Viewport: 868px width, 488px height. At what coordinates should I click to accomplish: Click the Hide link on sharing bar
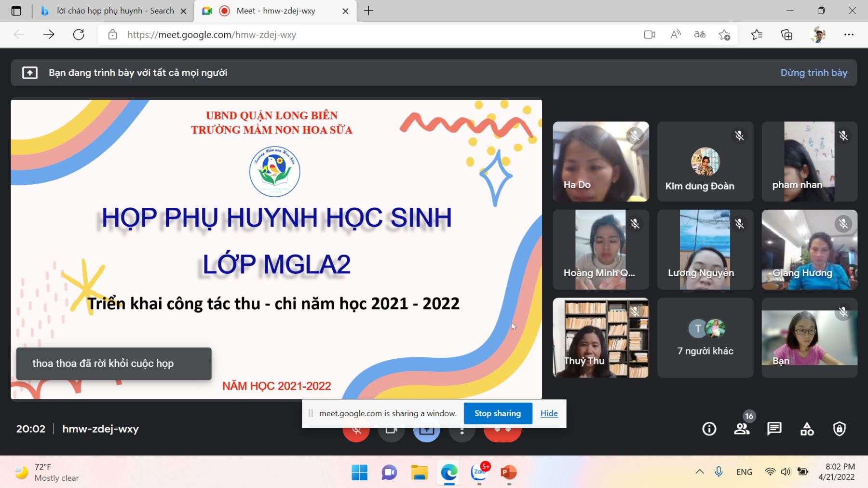tap(549, 413)
